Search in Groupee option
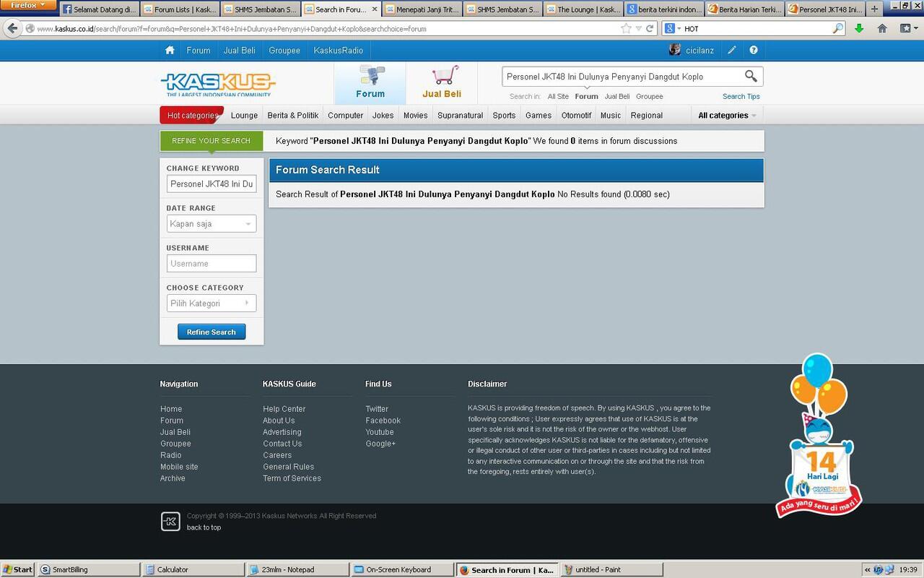 [650, 96]
